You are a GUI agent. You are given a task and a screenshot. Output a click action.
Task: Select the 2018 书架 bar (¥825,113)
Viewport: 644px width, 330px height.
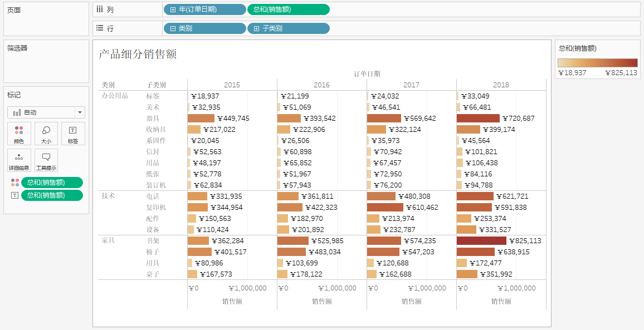click(x=481, y=241)
